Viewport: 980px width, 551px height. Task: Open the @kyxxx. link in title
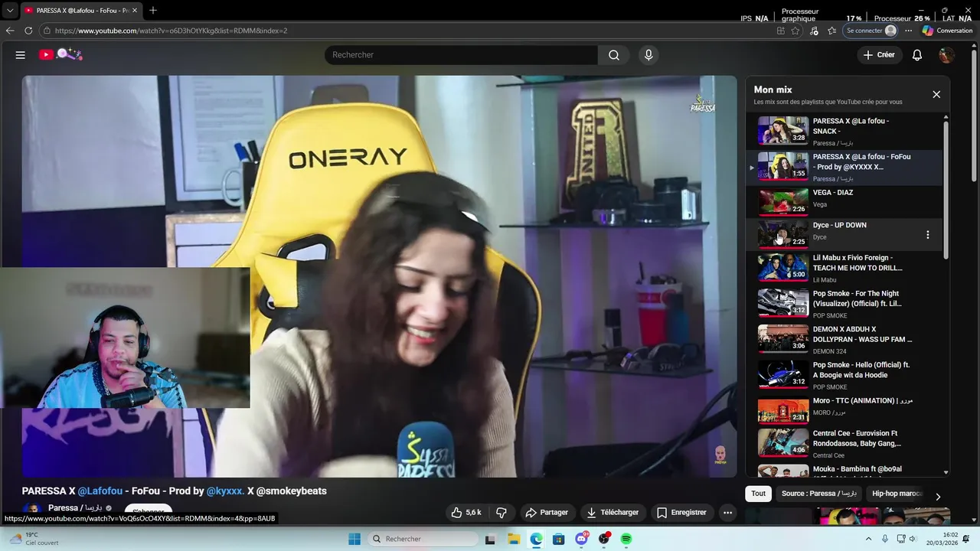pos(225,491)
